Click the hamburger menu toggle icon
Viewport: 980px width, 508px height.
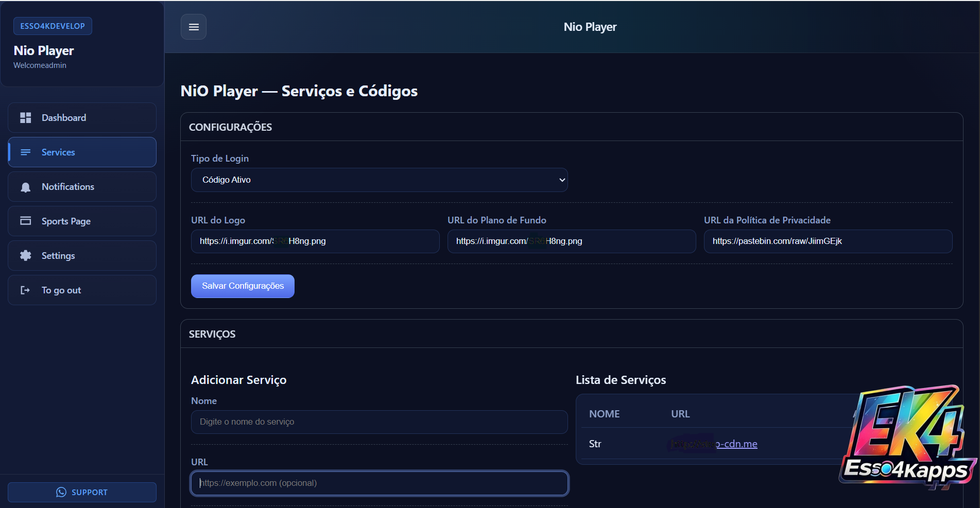(x=194, y=27)
